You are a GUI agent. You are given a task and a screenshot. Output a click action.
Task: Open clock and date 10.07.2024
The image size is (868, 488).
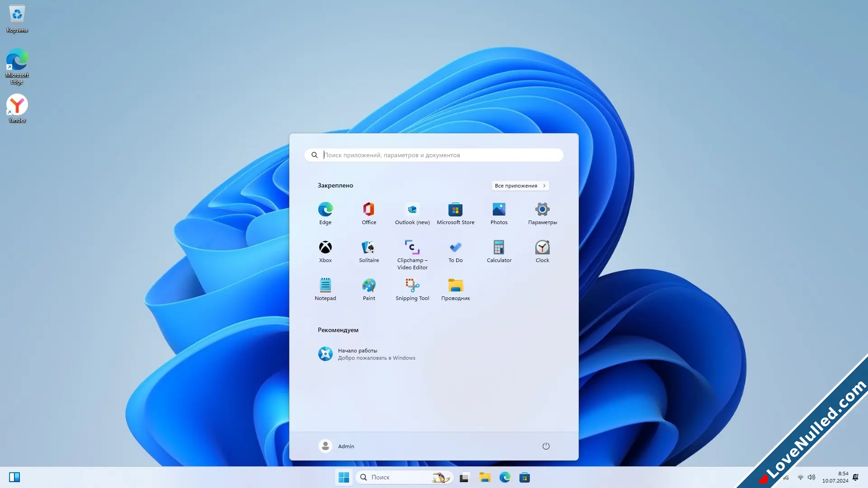tap(835, 477)
